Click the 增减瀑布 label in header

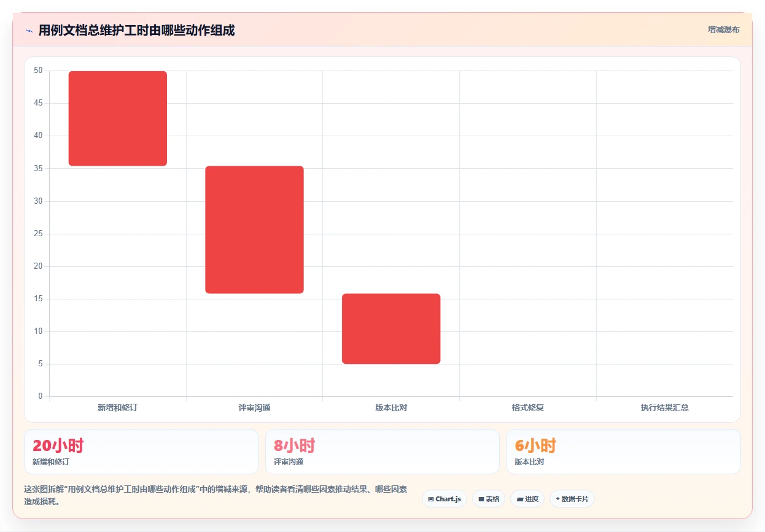pyautogui.click(x=723, y=29)
